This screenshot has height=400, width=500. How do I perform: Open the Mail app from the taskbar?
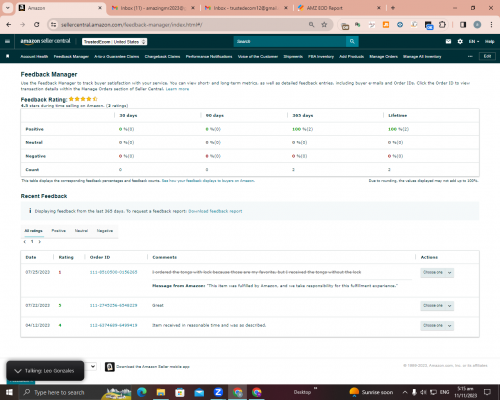[199, 392]
